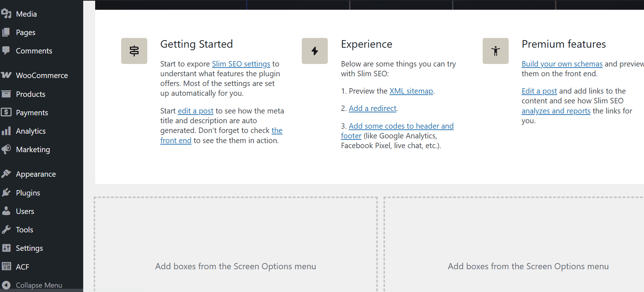Click the Plugins plug icon
The height and width of the screenshot is (292, 644).
[6, 193]
